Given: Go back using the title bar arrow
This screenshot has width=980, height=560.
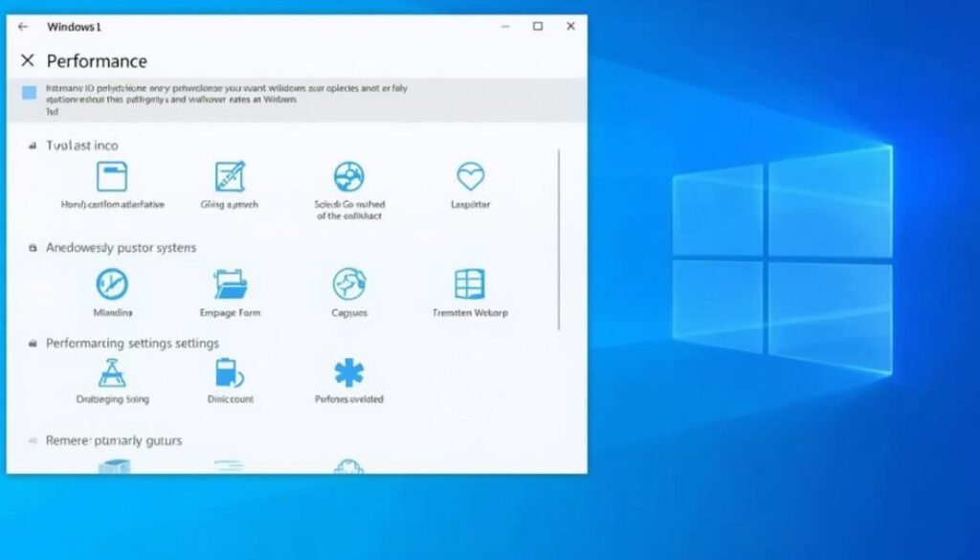Looking at the screenshot, I should click(x=23, y=27).
